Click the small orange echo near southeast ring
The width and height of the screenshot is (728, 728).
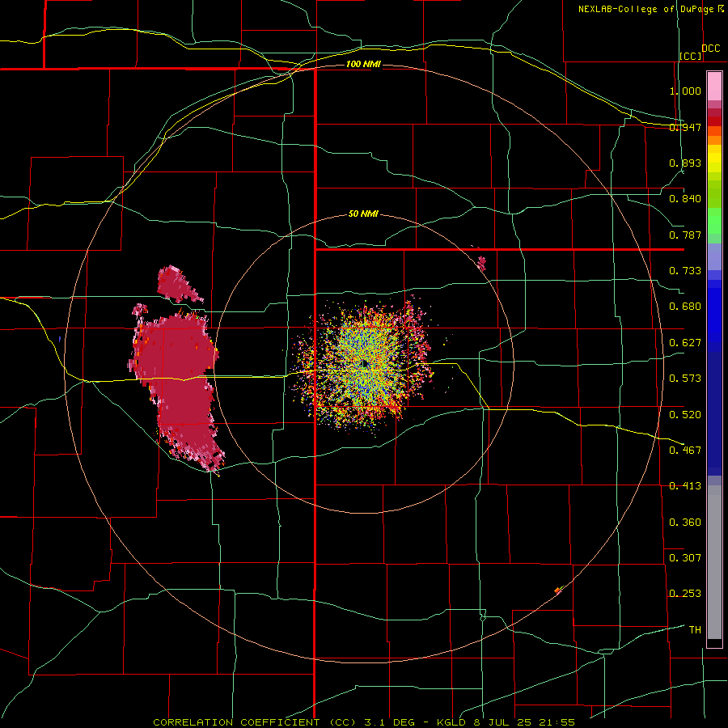(558, 590)
